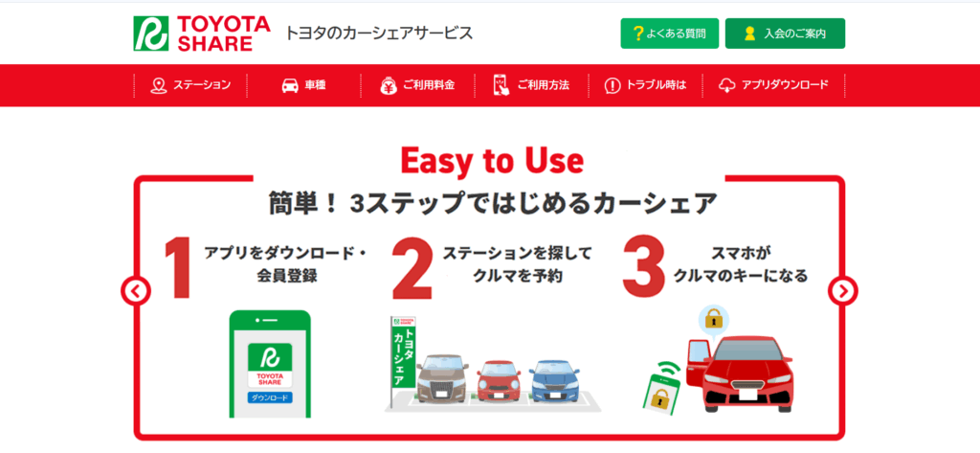The width and height of the screenshot is (980, 453).
Task: Open the ステーション menu item
Action: (190, 86)
